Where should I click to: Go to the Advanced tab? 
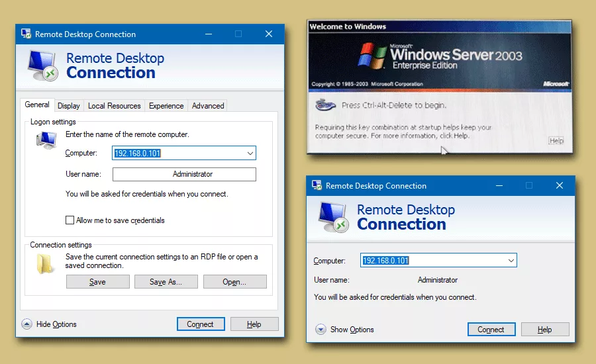[x=208, y=106]
